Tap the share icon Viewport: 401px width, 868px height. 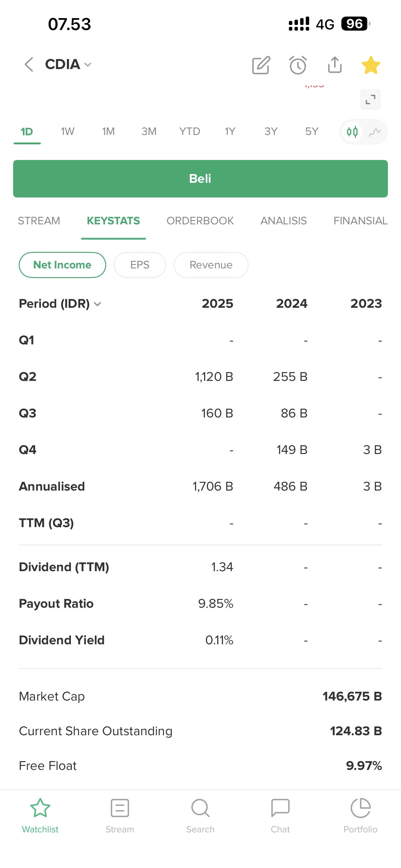tap(335, 65)
